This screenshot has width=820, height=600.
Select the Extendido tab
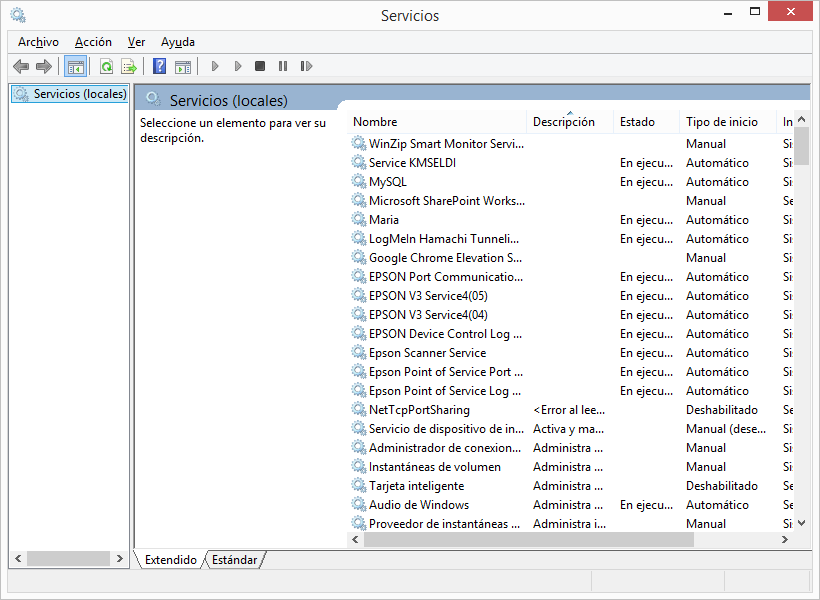[171, 560]
